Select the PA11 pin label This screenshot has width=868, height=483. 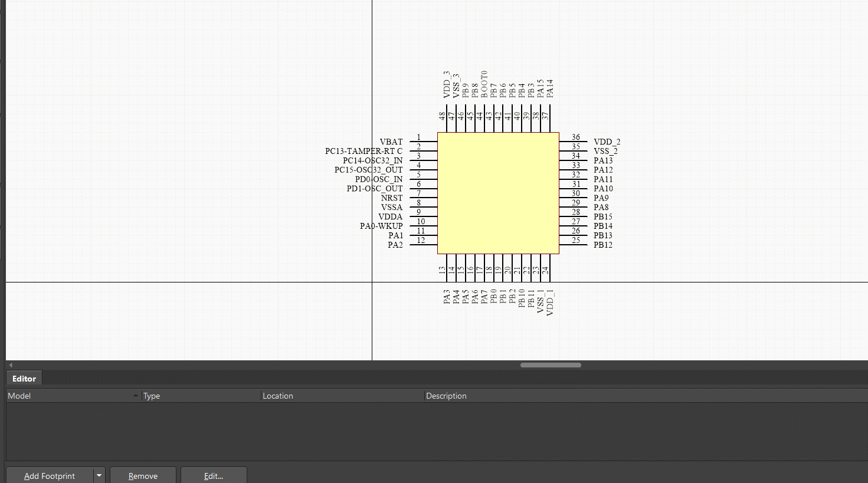coord(603,180)
